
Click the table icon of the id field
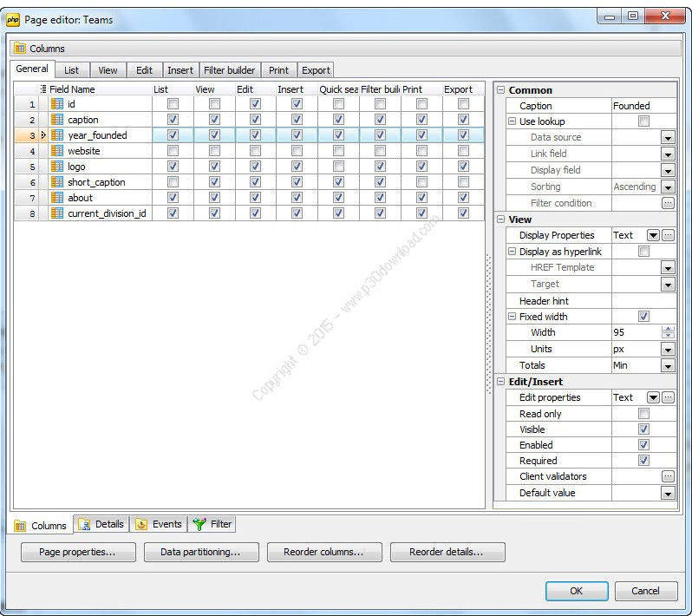(x=57, y=104)
